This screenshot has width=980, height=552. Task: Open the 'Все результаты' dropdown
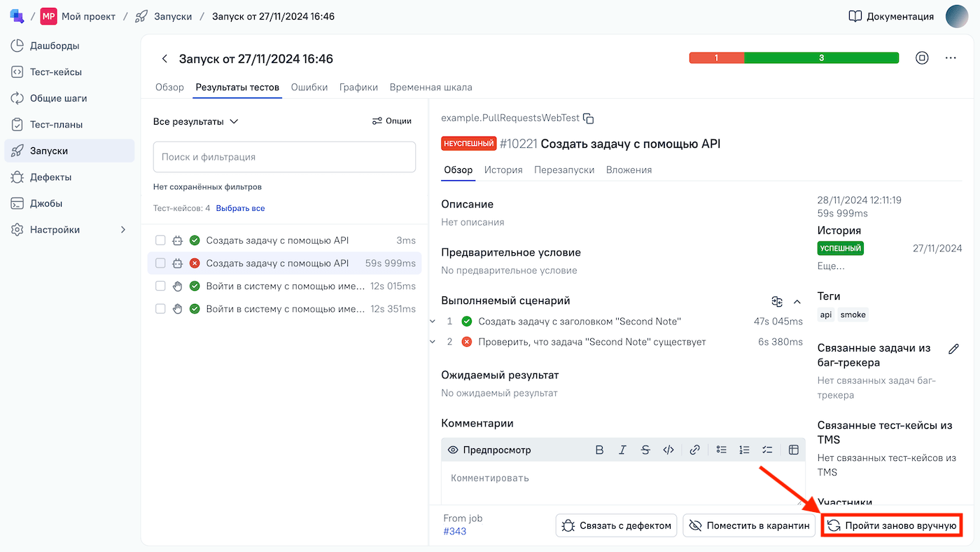click(x=196, y=121)
